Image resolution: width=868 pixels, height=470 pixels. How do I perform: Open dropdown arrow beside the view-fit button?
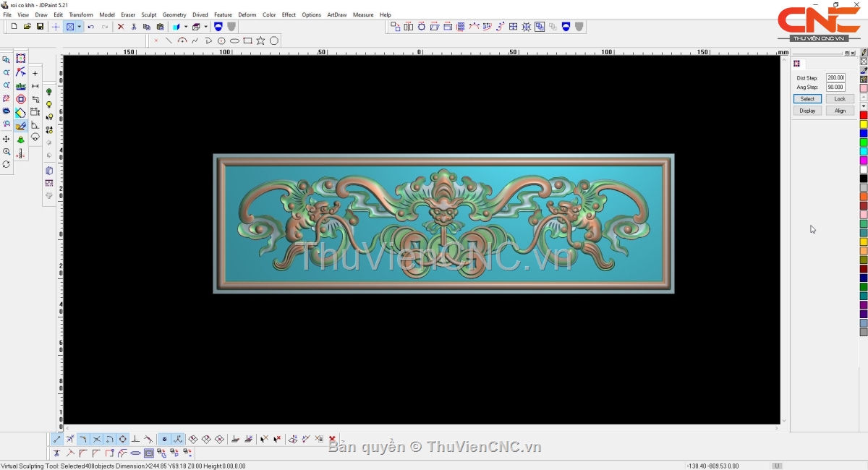click(79, 27)
